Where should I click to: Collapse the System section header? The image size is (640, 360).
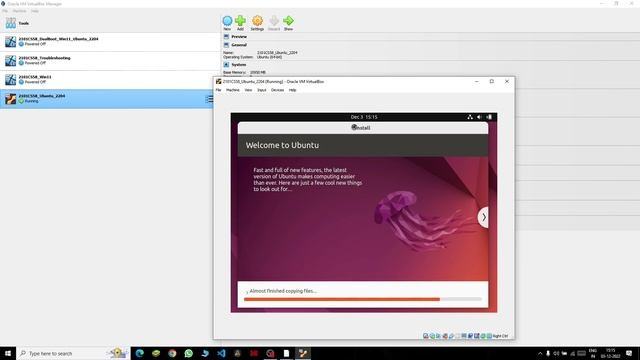coord(238,64)
